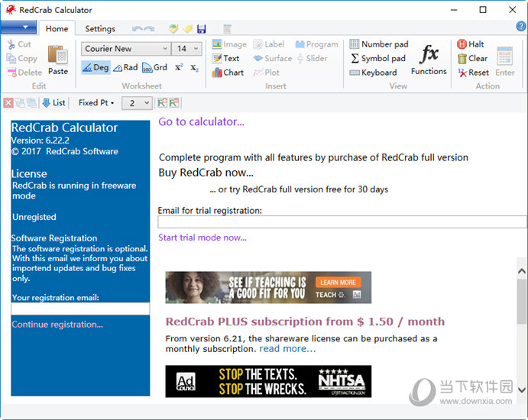Open the decimal places dropdown showing 2
Screen dimensions: 528x420
(x=137, y=103)
